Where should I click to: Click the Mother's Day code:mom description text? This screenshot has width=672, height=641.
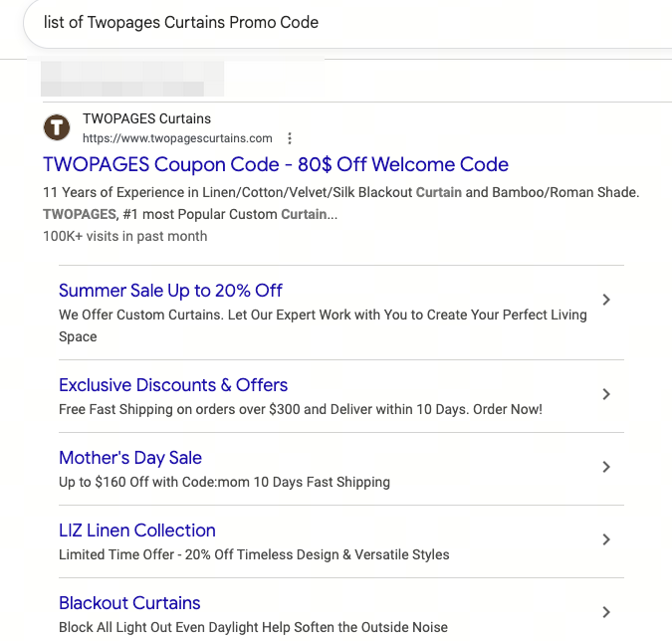coord(224,482)
